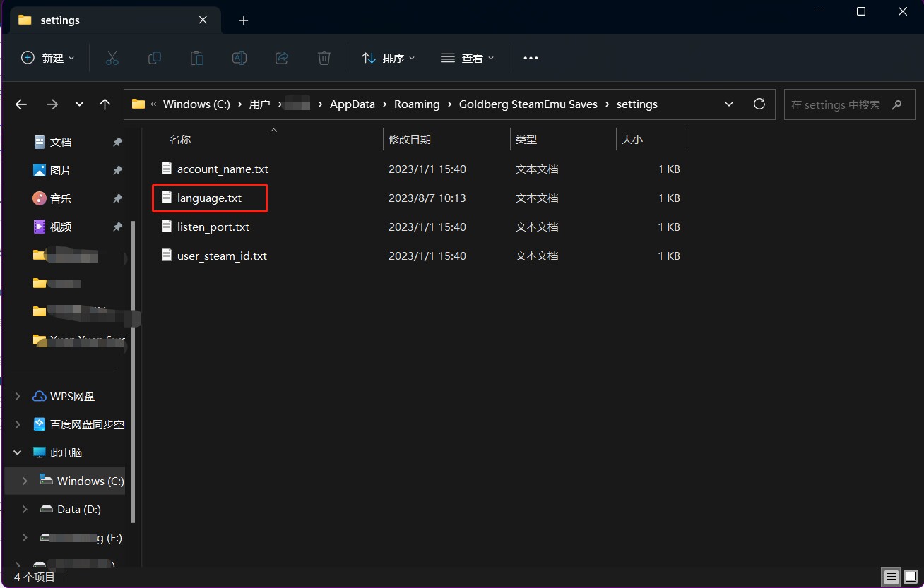Click Roaming in the address path

click(x=417, y=104)
